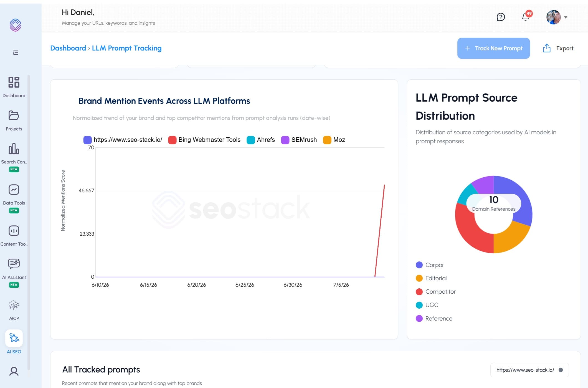
Task: Toggle Ahrefs legend series
Action: tap(260, 140)
